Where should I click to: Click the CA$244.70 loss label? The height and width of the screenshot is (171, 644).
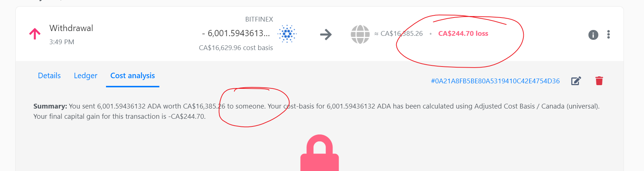click(463, 34)
